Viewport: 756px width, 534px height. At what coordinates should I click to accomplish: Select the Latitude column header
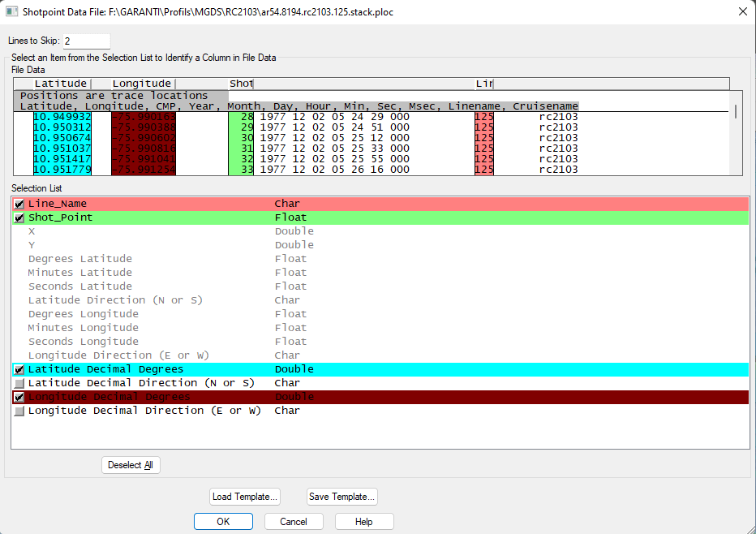[x=61, y=84]
